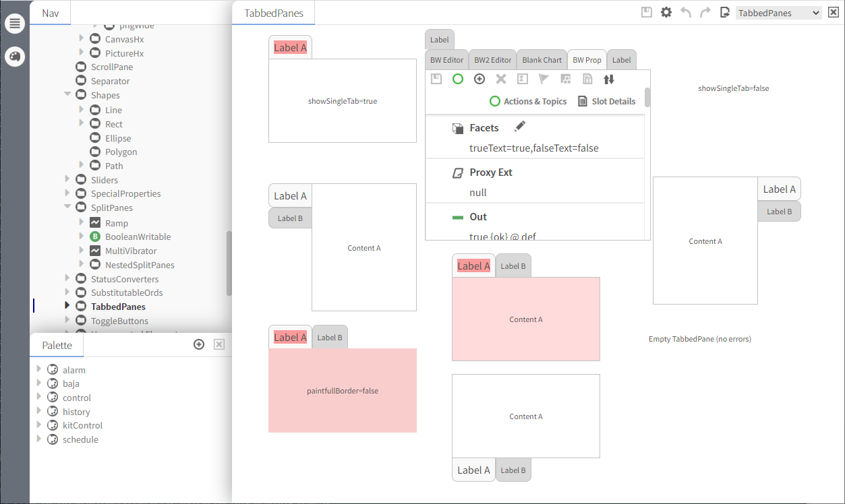This screenshot has width=845, height=504.
Task: Click the save icon in the TabbedPanes header
Action: point(647,12)
